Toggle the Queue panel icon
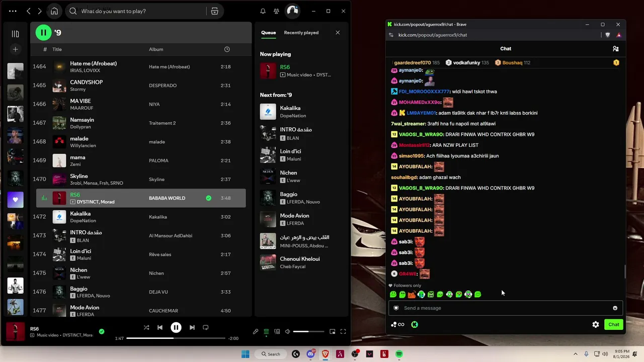Screen dimensions: 644x362 266,331
